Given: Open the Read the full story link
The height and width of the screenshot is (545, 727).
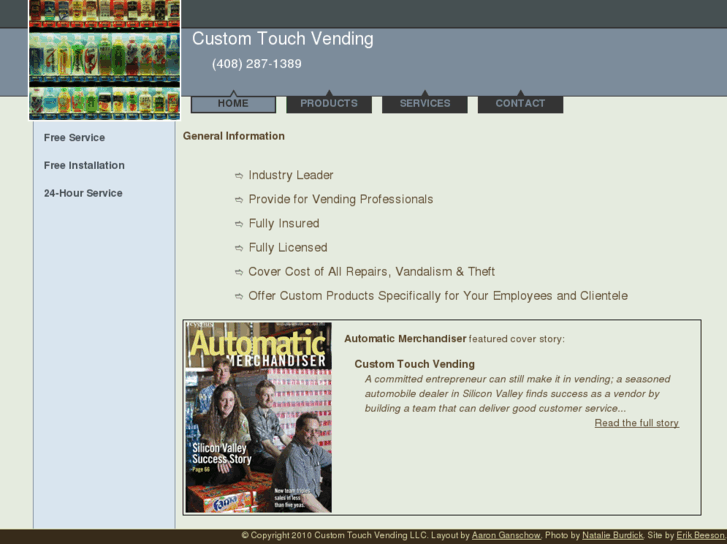Looking at the screenshot, I should pos(637,423).
